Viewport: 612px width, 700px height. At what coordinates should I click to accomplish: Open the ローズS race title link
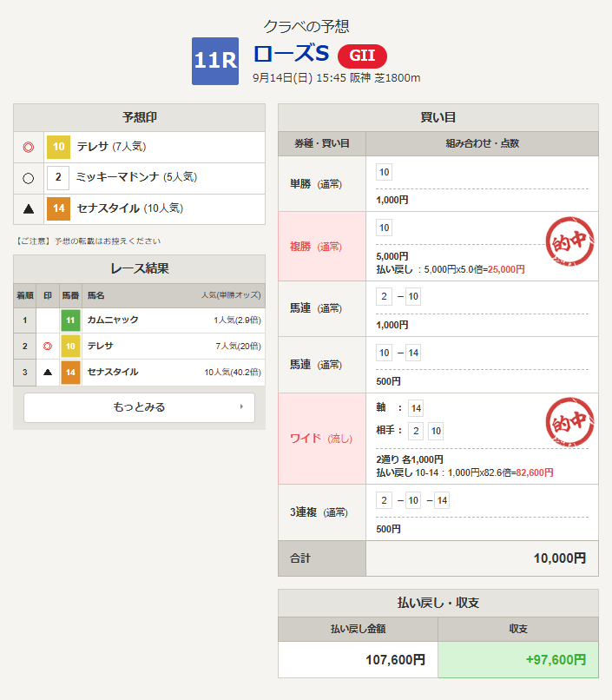[x=291, y=54]
